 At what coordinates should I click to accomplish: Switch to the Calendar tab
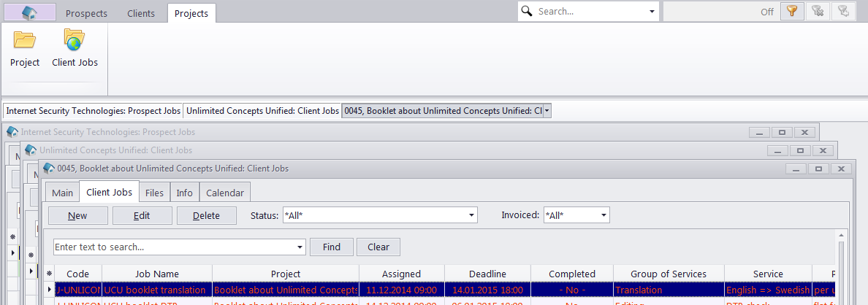225,193
